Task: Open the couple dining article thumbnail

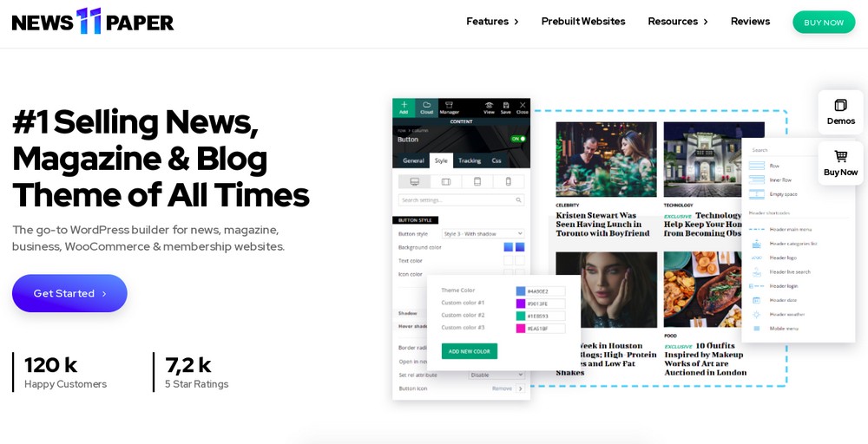Action: 606,160
